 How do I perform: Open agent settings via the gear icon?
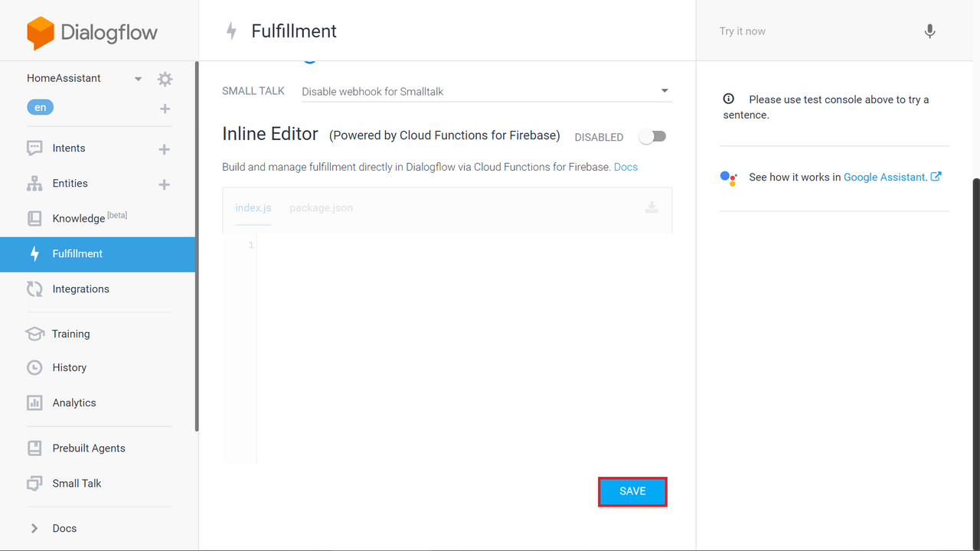[165, 79]
